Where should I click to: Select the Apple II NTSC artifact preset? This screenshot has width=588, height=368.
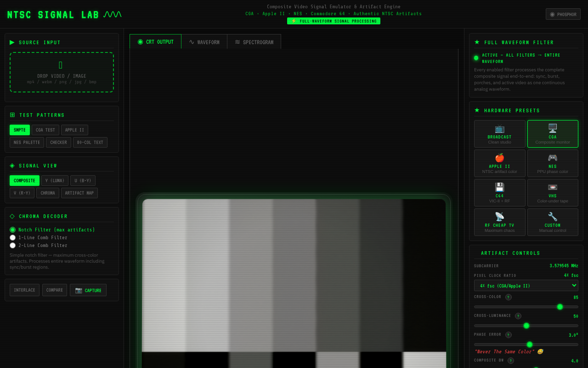pos(499,163)
